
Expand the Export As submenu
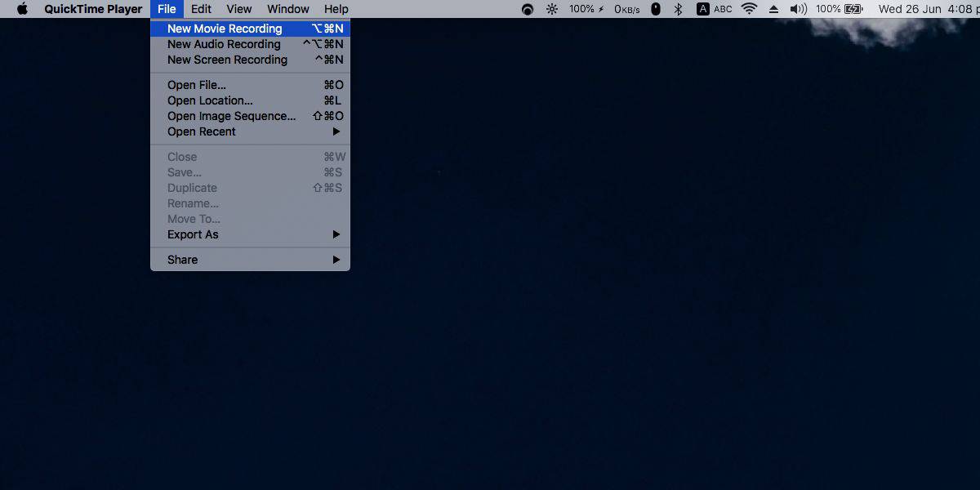(x=250, y=234)
